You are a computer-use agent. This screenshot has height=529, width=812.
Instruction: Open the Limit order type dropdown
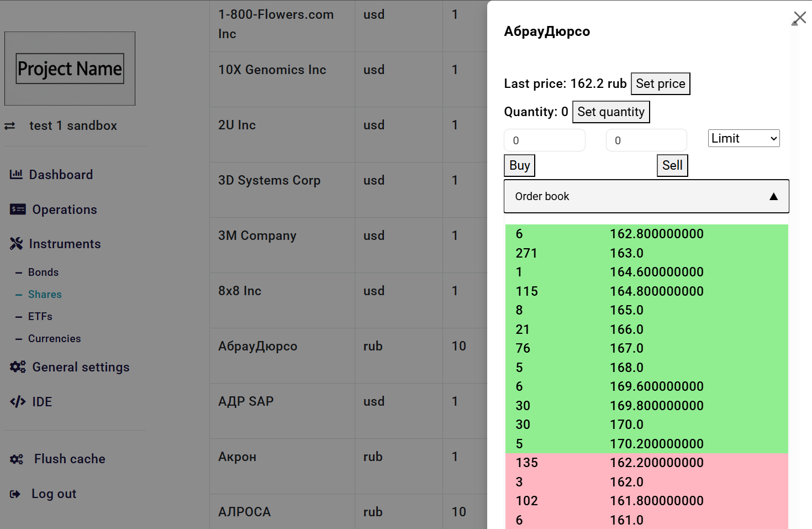pyautogui.click(x=744, y=138)
